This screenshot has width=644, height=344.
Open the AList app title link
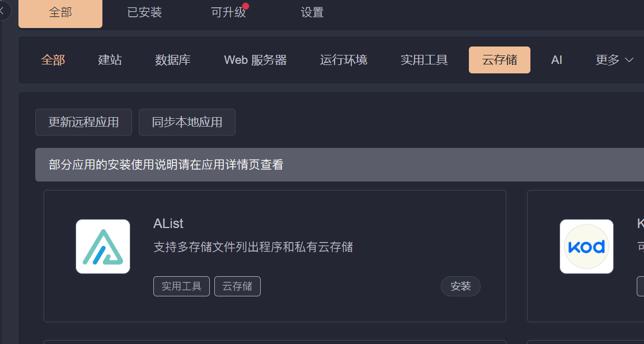168,224
